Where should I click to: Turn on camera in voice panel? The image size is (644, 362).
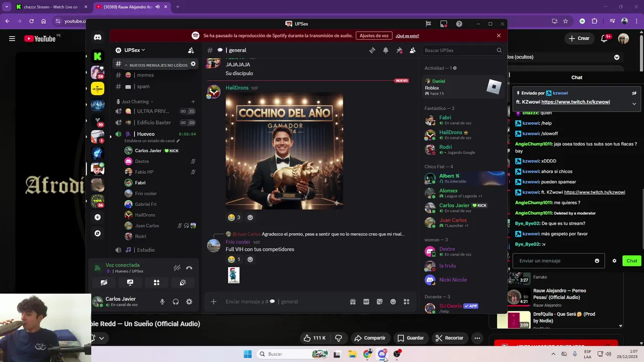[x=104, y=283]
